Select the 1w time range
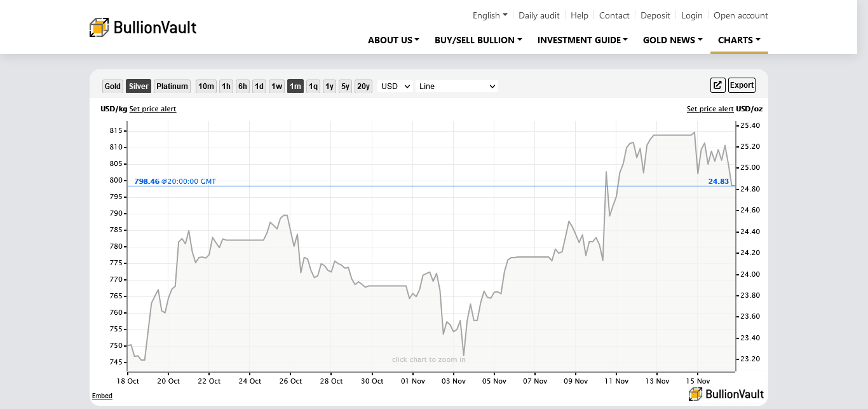The image size is (868, 409). 276,87
